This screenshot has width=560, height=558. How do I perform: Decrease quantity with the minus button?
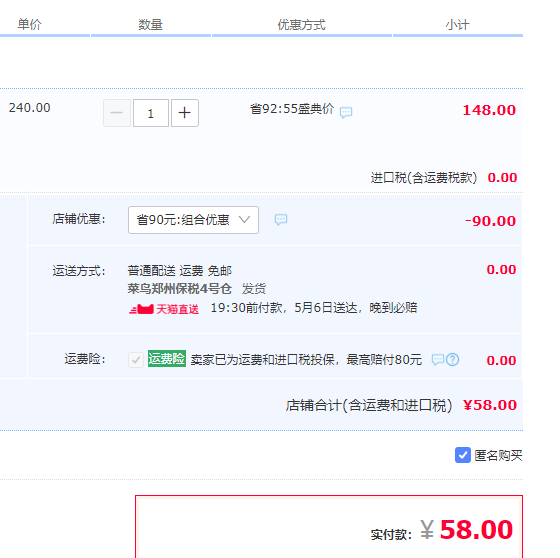(117, 113)
